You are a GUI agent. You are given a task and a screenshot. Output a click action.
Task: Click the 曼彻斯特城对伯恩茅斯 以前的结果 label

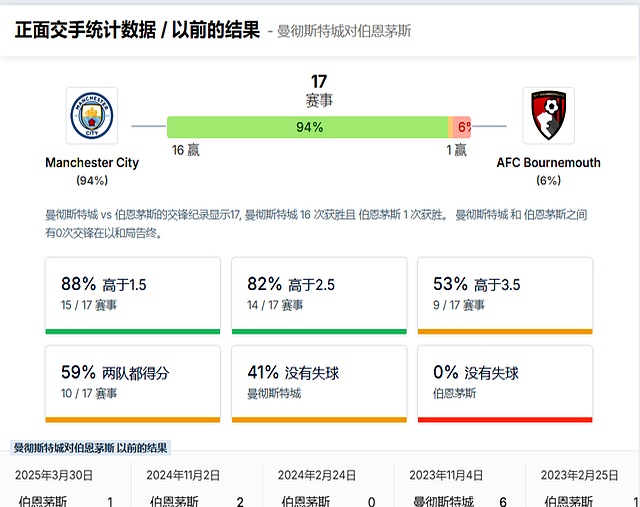coord(91,448)
